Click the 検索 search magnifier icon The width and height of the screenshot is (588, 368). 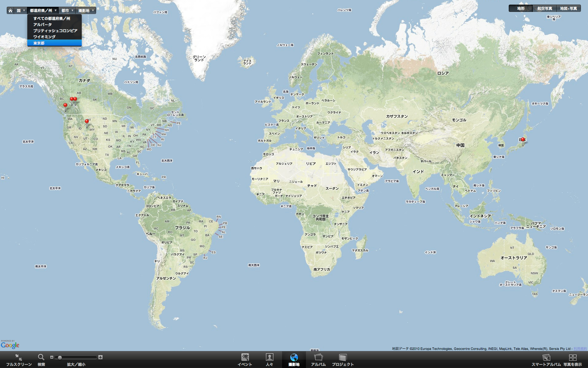[x=41, y=358]
